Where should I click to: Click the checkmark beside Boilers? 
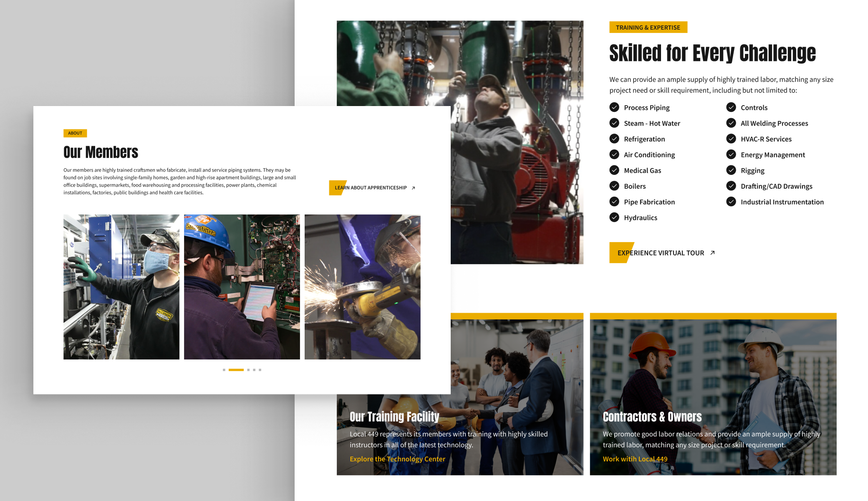(x=614, y=186)
